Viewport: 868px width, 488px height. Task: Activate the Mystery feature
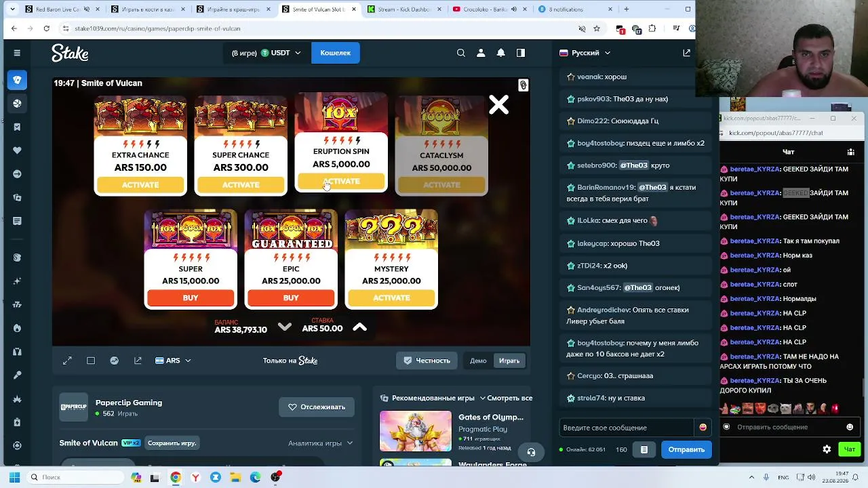point(391,298)
